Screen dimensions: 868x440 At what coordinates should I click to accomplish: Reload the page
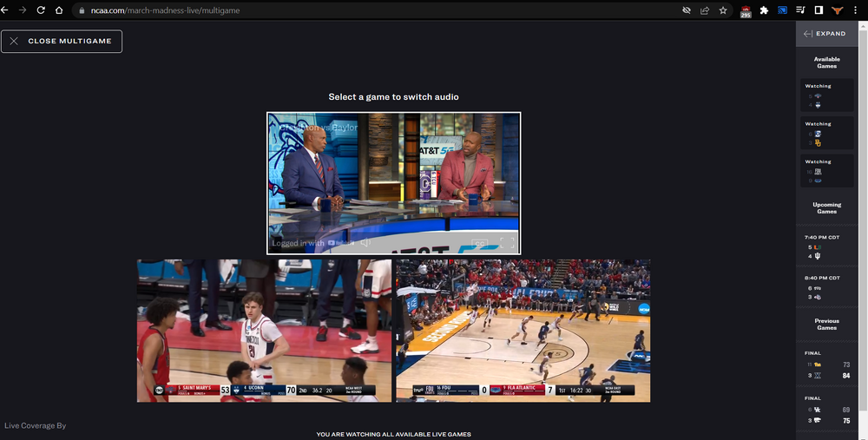(x=40, y=10)
